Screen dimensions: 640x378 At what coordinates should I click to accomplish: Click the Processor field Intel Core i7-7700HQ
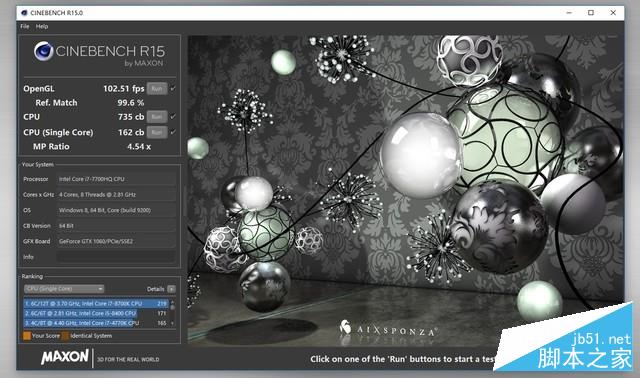tap(116, 179)
